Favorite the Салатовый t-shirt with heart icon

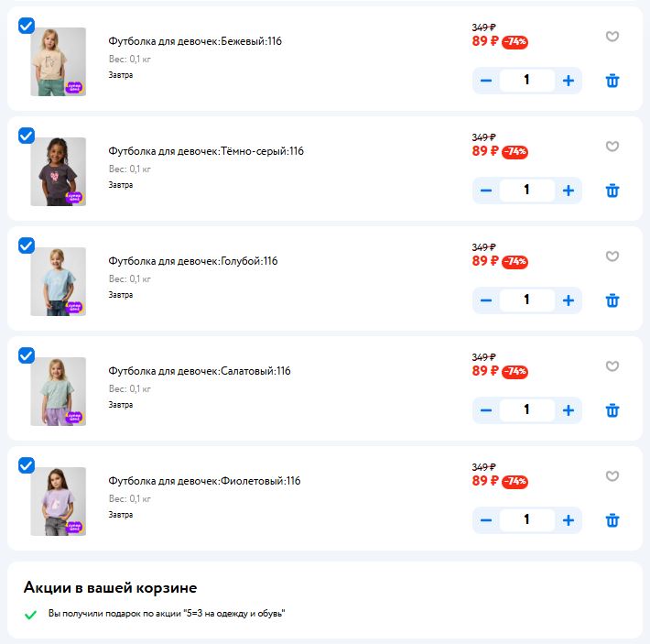612,366
